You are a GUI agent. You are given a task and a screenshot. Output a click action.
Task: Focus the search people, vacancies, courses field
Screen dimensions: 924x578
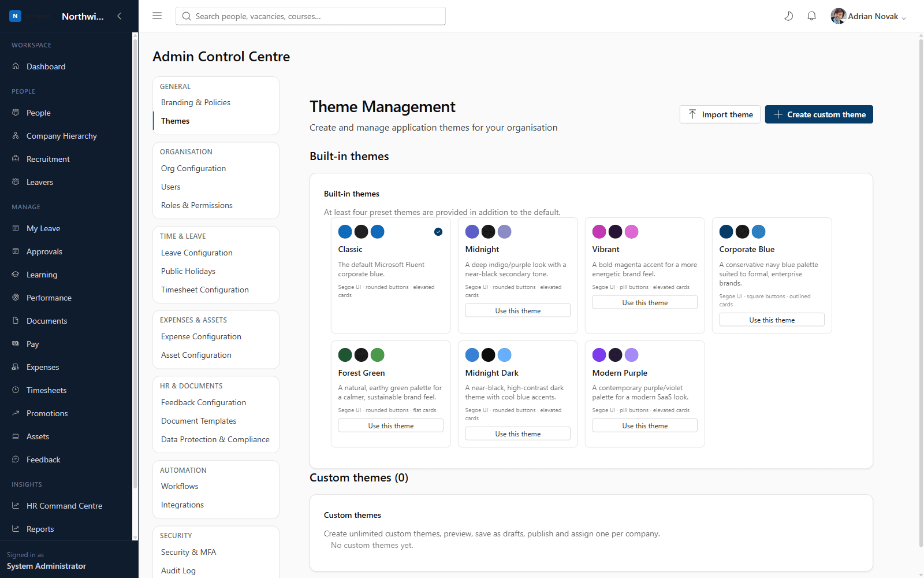point(311,16)
